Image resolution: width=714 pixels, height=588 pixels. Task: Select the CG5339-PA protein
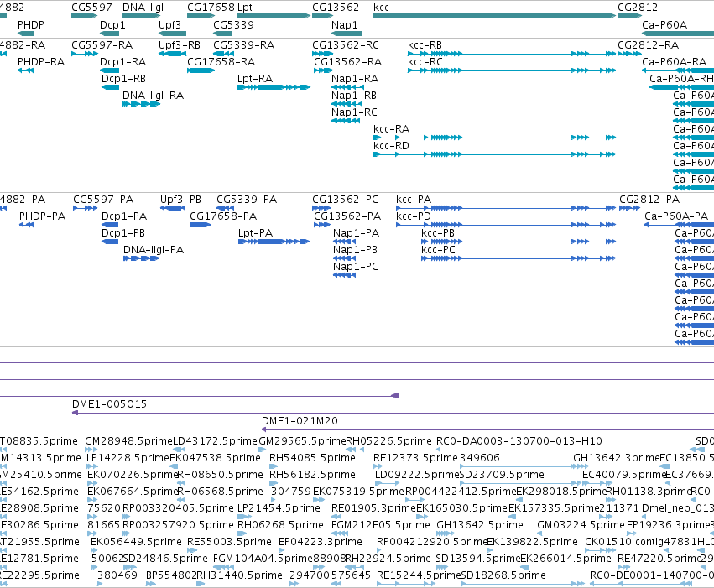[226, 208]
